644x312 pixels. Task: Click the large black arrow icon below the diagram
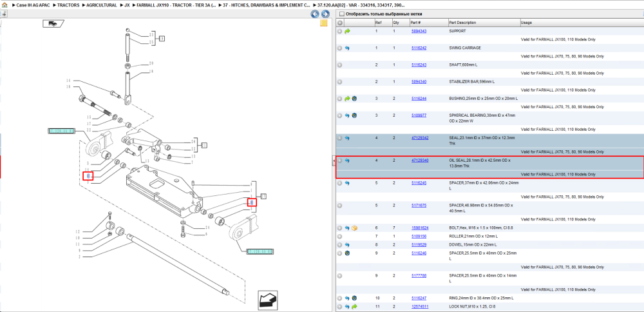[268, 300]
